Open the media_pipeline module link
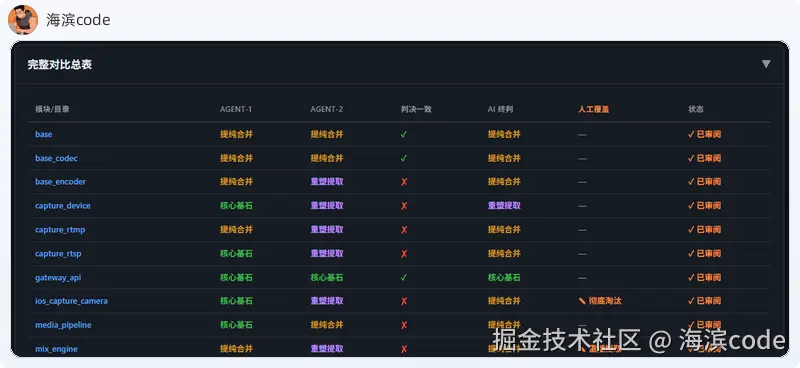The height and width of the screenshot is (368, 800). 63,325
